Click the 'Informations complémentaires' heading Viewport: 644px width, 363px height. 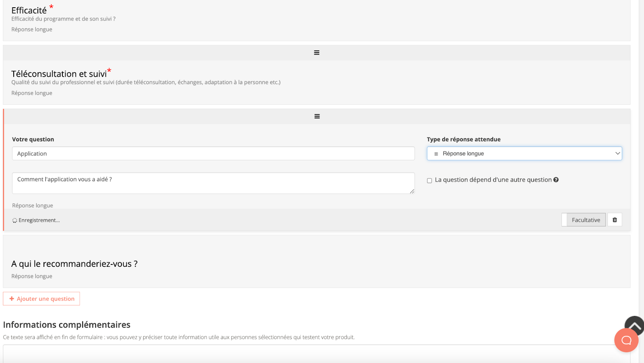[x=67, y=325]
